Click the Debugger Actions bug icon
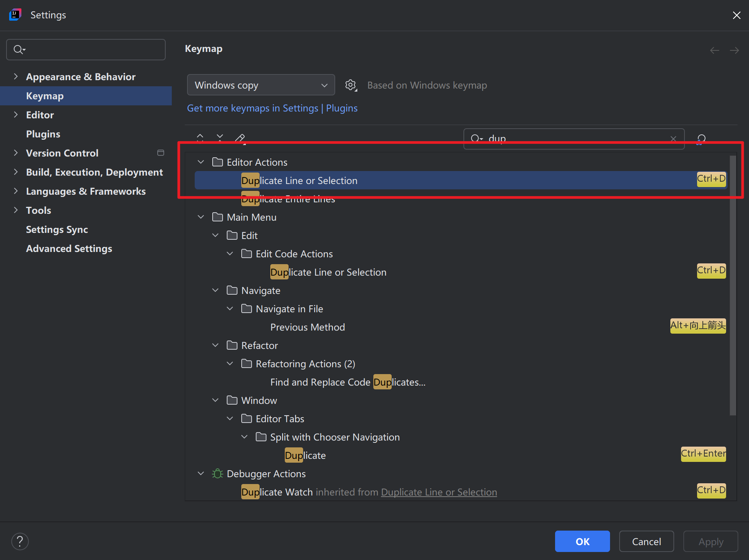The width and height of the screenshot is (749, 560). pos(218,474)
